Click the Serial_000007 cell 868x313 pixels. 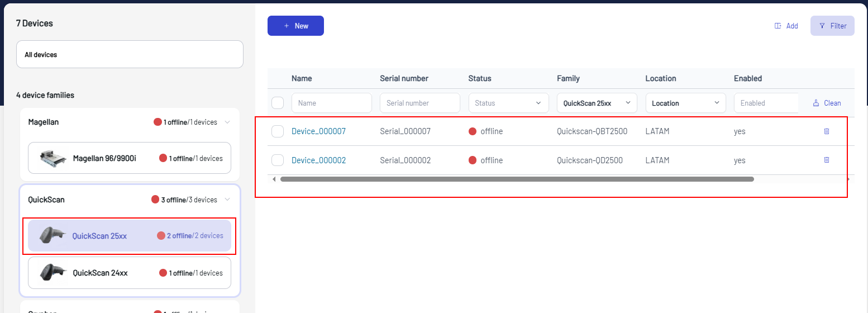point(405,131)
